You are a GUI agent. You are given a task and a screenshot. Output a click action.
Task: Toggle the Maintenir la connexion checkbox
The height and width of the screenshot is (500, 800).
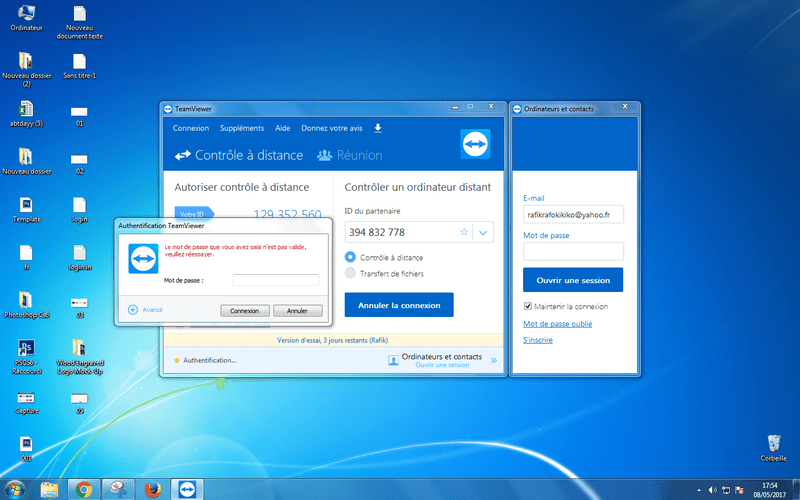click(x=528, y=306)
